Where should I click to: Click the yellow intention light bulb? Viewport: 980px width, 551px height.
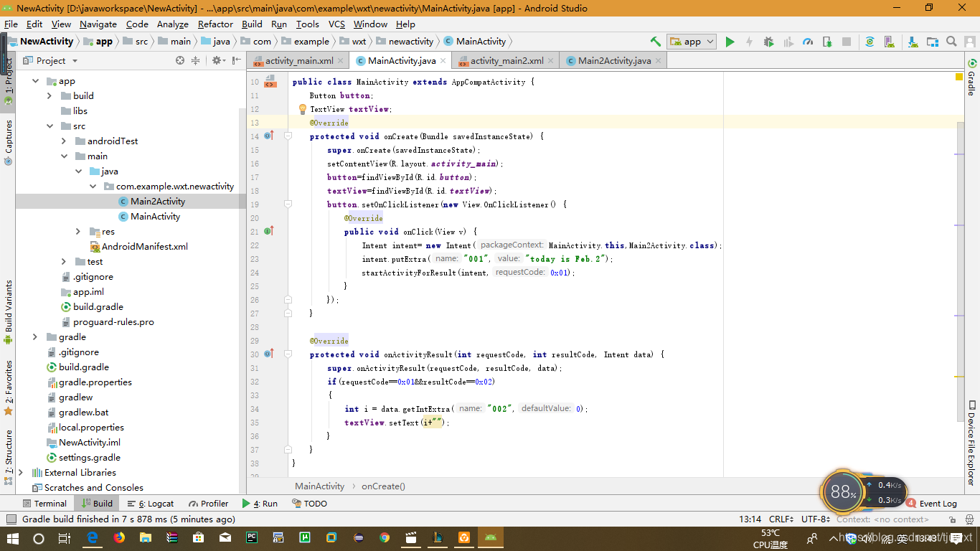click(x=303, y=110)
